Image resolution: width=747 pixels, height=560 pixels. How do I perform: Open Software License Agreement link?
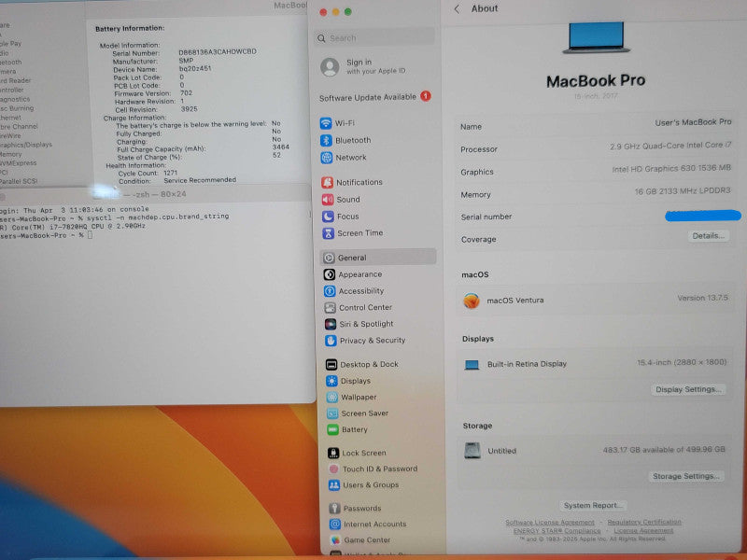pos(550,523)
